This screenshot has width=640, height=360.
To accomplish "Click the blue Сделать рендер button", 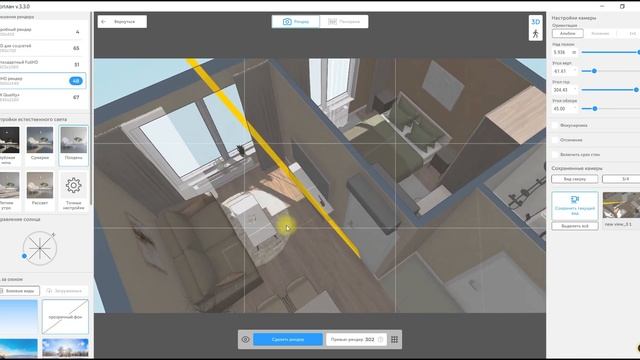I will (x=288, y=339).
